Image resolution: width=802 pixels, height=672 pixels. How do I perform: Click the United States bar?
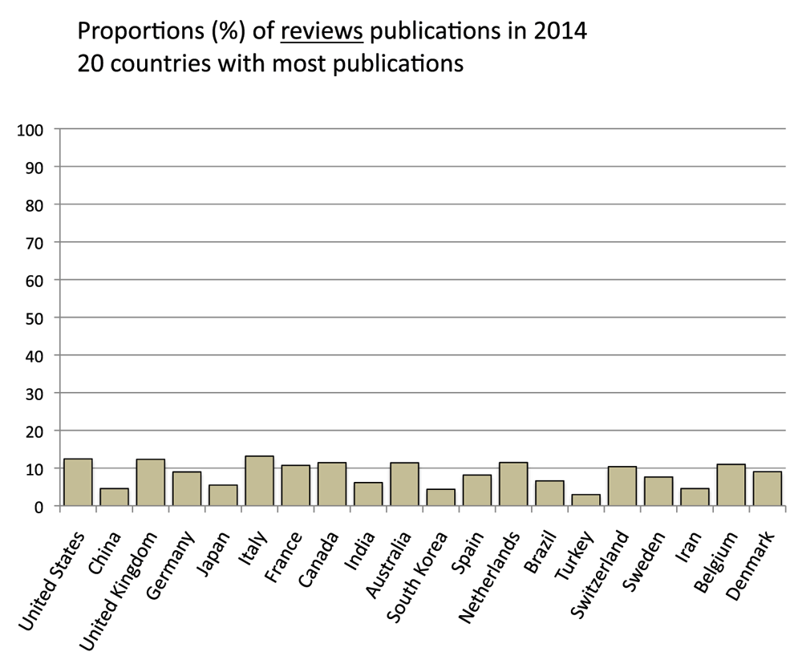pyautogui.click(x=78, y=483)
